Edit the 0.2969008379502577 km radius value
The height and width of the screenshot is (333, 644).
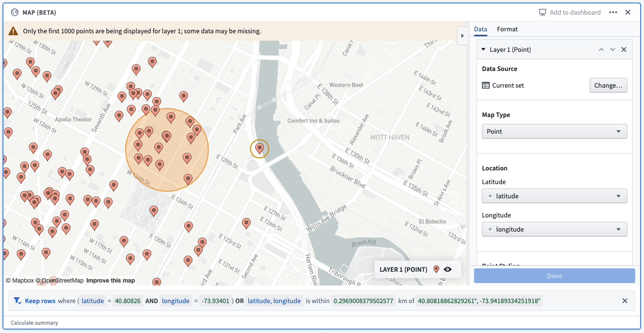(x=363, y=301)
